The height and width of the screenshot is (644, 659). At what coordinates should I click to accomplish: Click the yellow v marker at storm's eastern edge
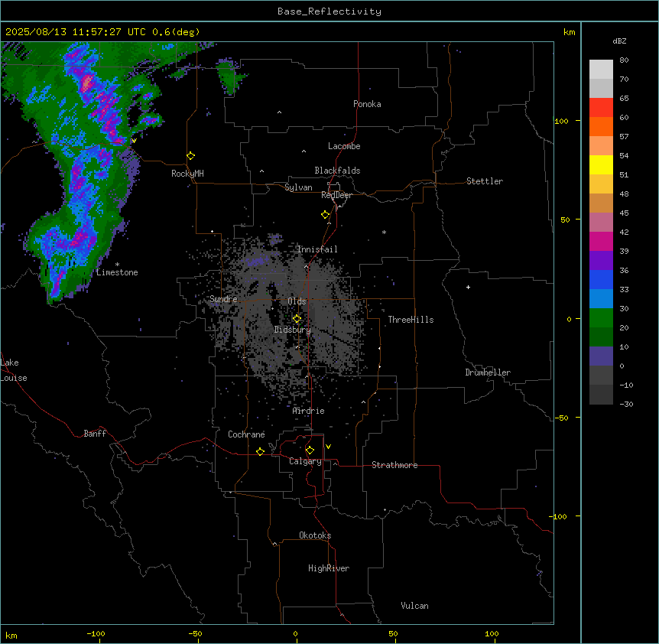(x=134, y=141)
